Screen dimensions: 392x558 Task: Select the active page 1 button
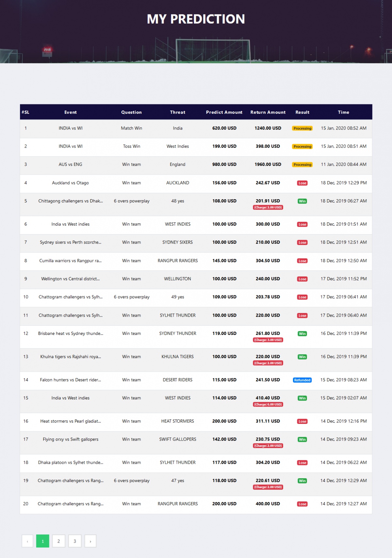[43, 541]
